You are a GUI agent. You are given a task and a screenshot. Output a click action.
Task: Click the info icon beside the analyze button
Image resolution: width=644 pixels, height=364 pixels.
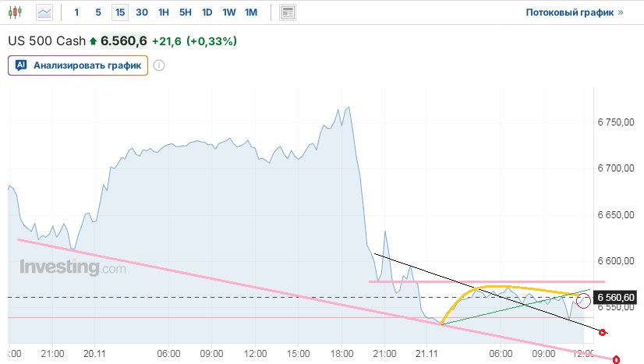point(159,65)
